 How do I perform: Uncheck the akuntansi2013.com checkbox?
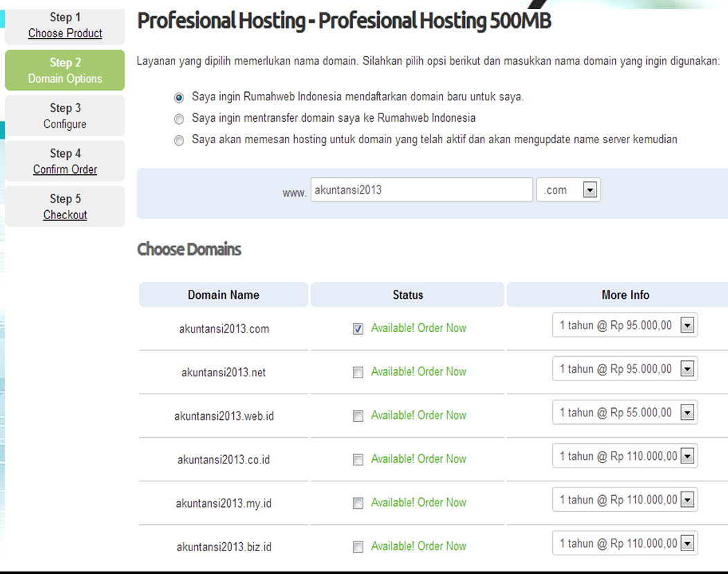point(358,329)
